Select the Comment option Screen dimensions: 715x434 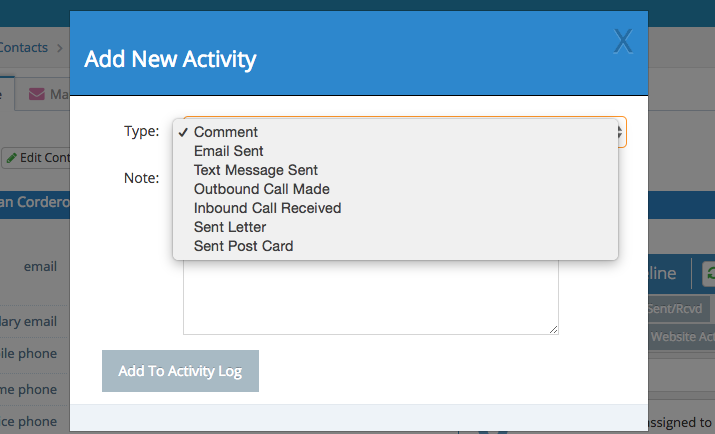coord(226,132)
